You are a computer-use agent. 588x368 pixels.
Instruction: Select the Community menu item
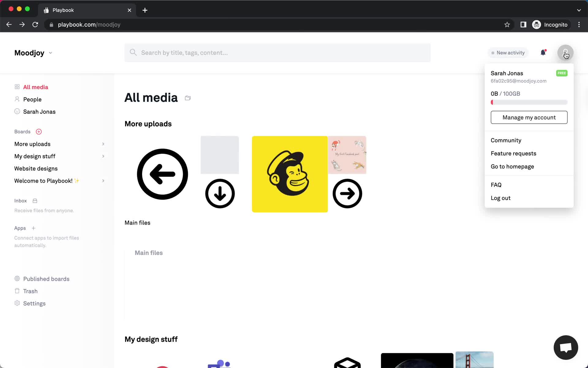[x=506, y=140]
